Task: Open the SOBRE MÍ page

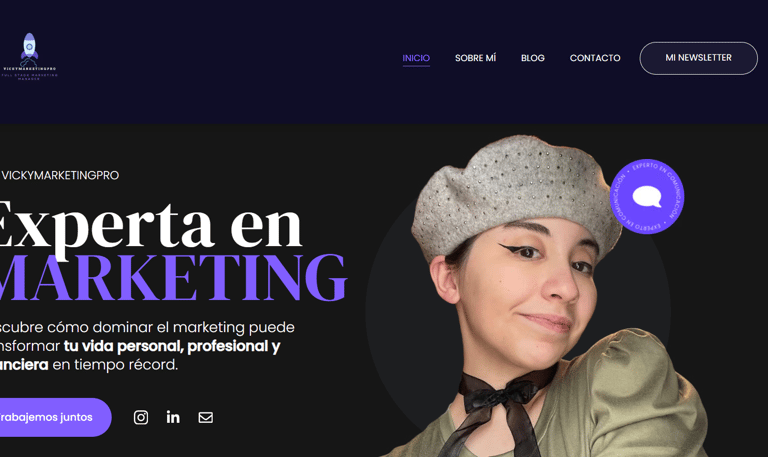Action: [x=476, y=58]
